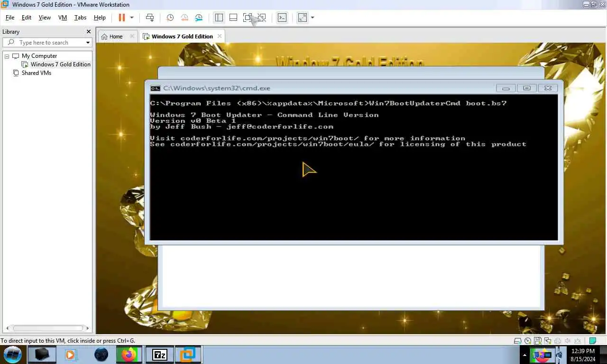Open the Windows Start button
The width and height of the screenshot is (607, 364).
13,355
